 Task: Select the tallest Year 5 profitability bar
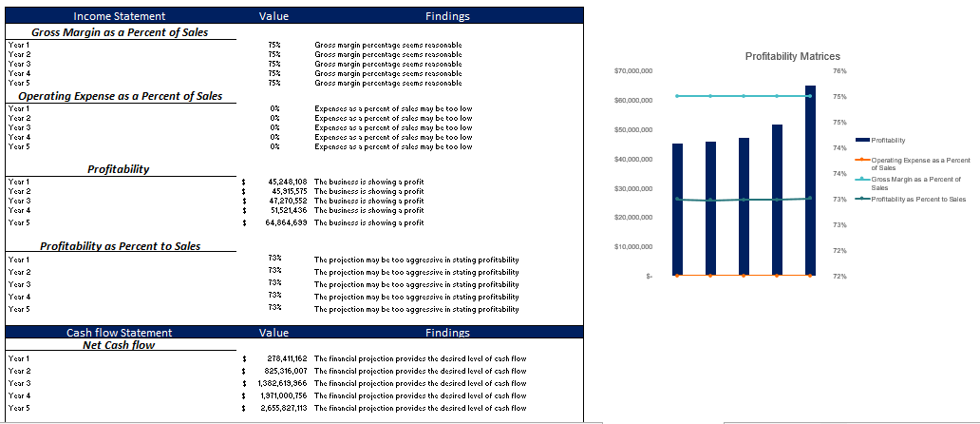point(810,181)
